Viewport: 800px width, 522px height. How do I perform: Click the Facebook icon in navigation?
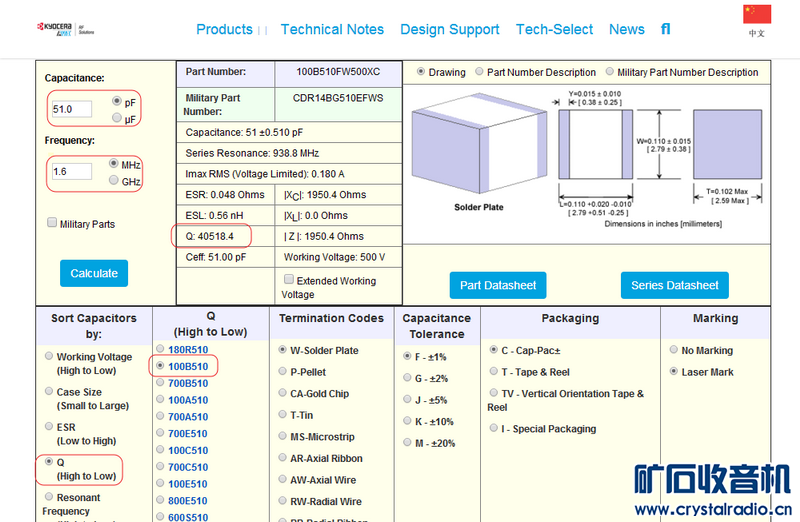[666, 29]
